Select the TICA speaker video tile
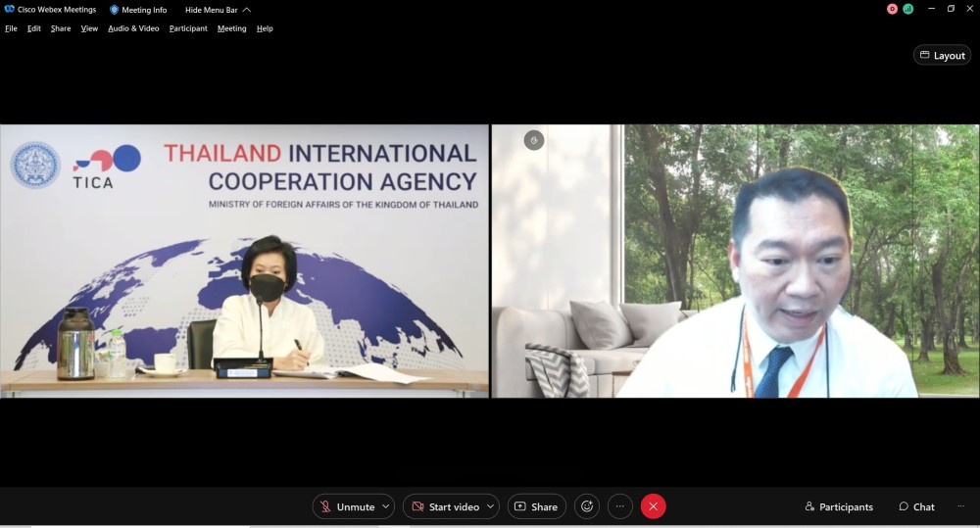This screenshot has height=528, width=980. click(x=244, y=261)
